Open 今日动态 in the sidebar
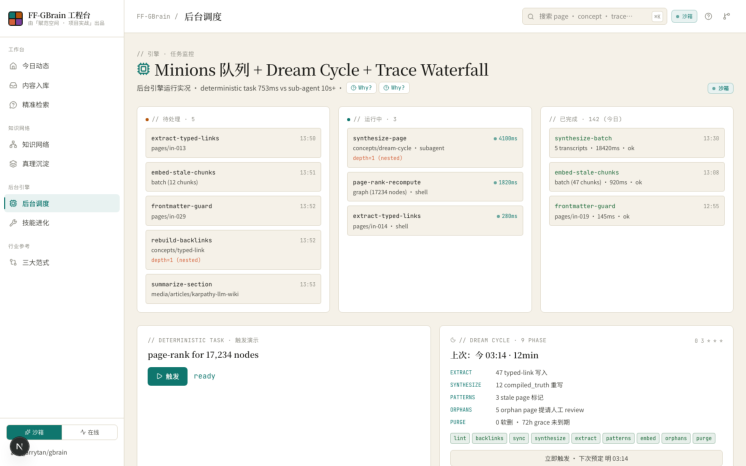Screen dimensions: 746x466 coord(62,66)
